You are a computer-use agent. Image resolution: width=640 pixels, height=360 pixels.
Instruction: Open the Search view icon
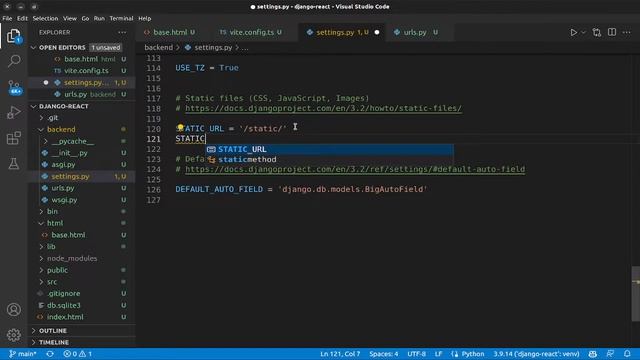pyautogui.click(x=14, y=61)
